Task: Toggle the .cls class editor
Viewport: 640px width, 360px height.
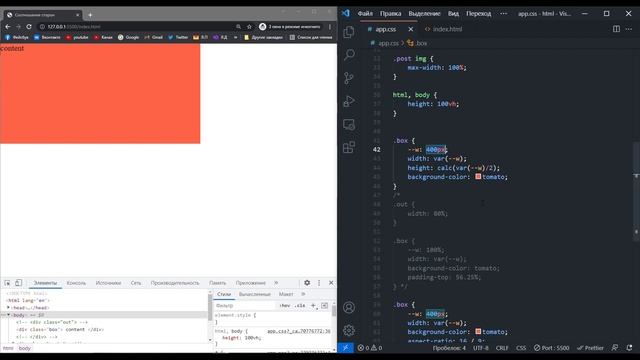Action: (x=300, y=305)
